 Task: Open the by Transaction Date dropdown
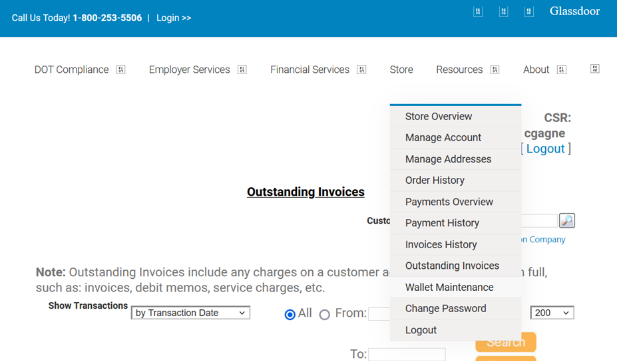click(x=190, y=313)
